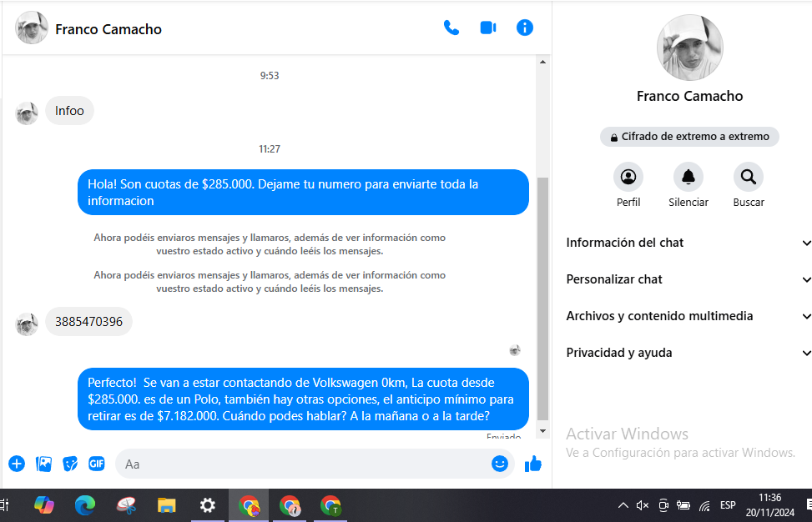Open the GIF picker

[97, 464]
